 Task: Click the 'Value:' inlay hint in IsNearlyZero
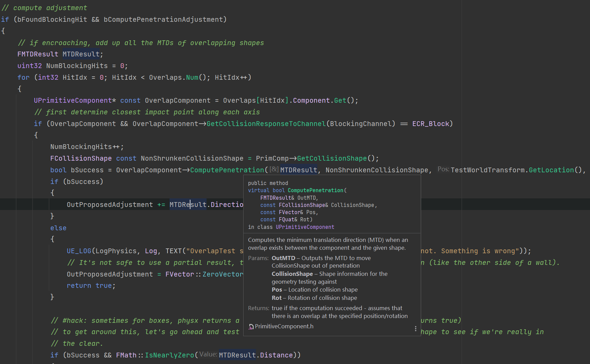pyautogui.click(x=208, y=354)
